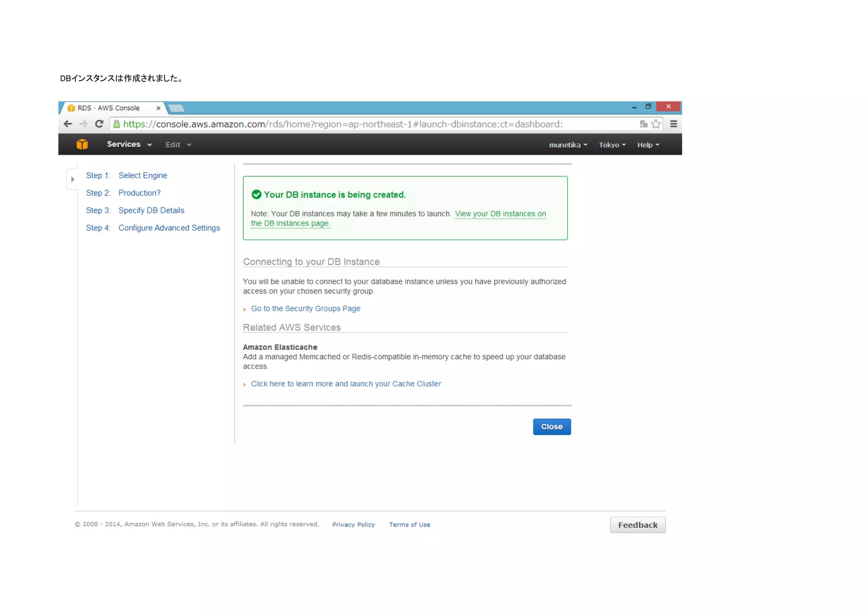Click link to launch your Cache Cluster

click(x=346, y=384)
